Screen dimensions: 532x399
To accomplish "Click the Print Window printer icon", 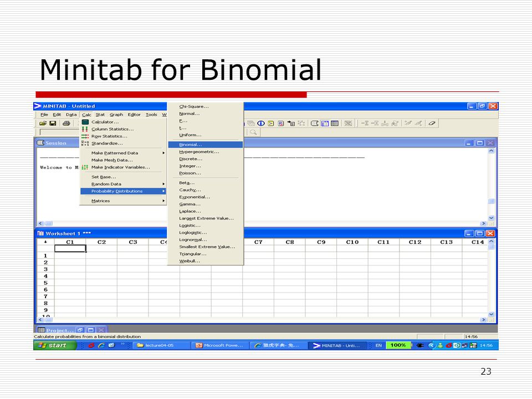I will [x=66, y=123].
